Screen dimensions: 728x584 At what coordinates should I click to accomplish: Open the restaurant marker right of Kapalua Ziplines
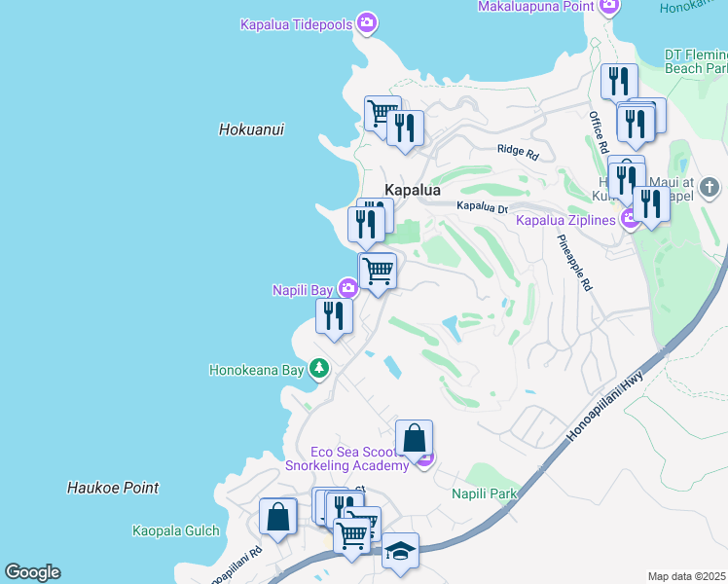click(651, 207)
